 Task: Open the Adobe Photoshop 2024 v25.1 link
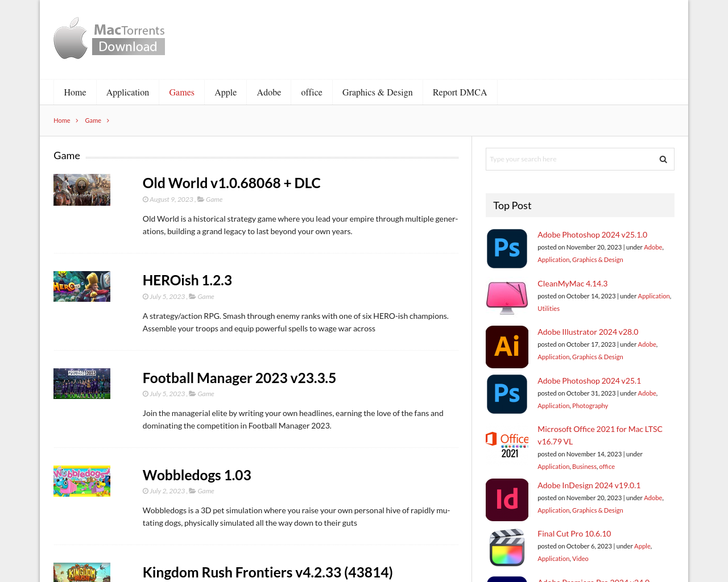tap(589, 381)
